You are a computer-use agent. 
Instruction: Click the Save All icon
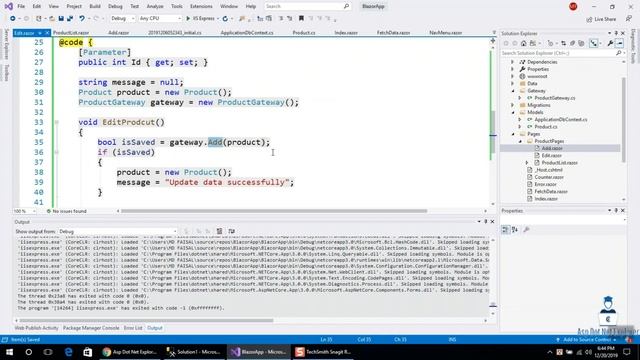click(x=70, y=18)
